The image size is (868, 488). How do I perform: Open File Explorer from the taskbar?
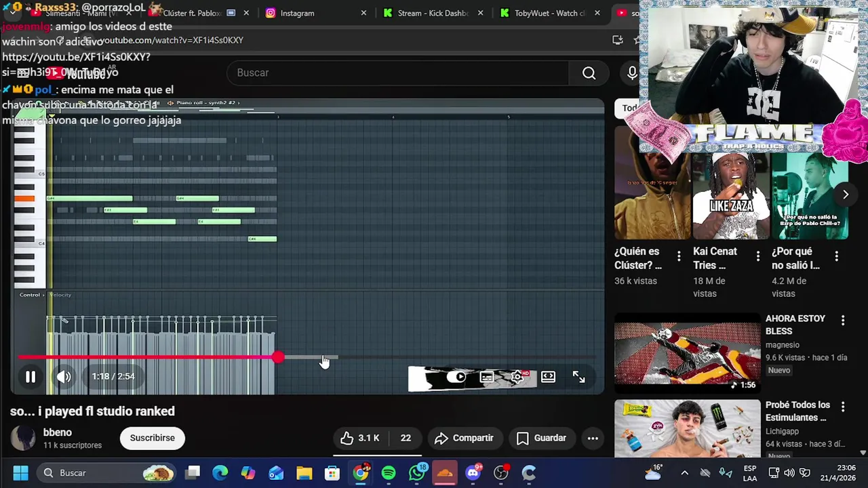tap(304, 473)
